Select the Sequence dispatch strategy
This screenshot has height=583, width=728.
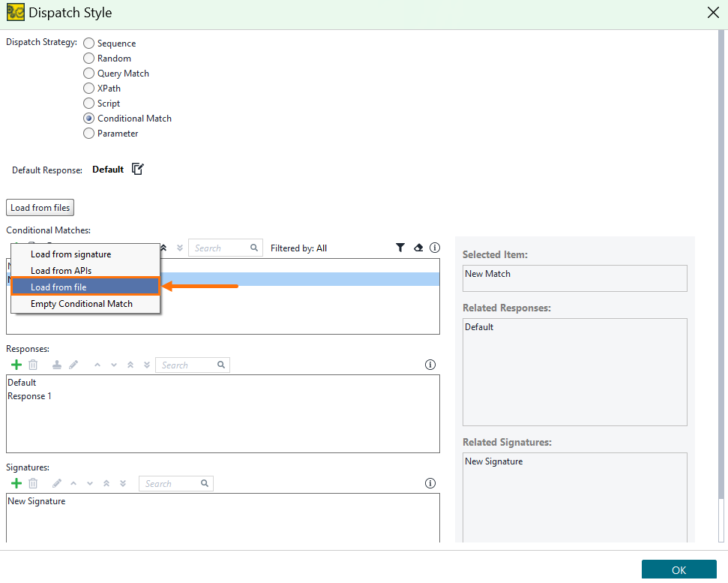point(88,43)
